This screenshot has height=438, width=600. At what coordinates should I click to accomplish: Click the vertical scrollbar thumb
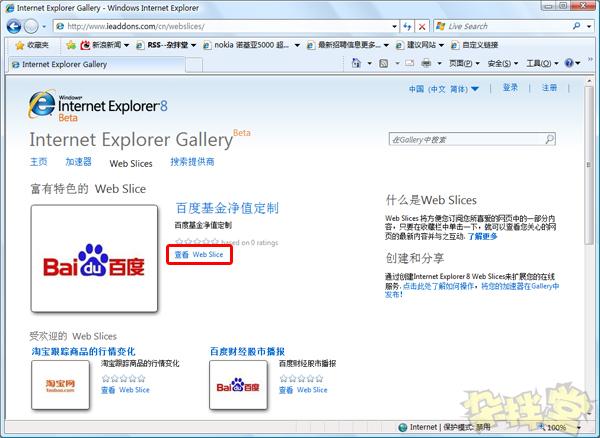pos(589,165)
